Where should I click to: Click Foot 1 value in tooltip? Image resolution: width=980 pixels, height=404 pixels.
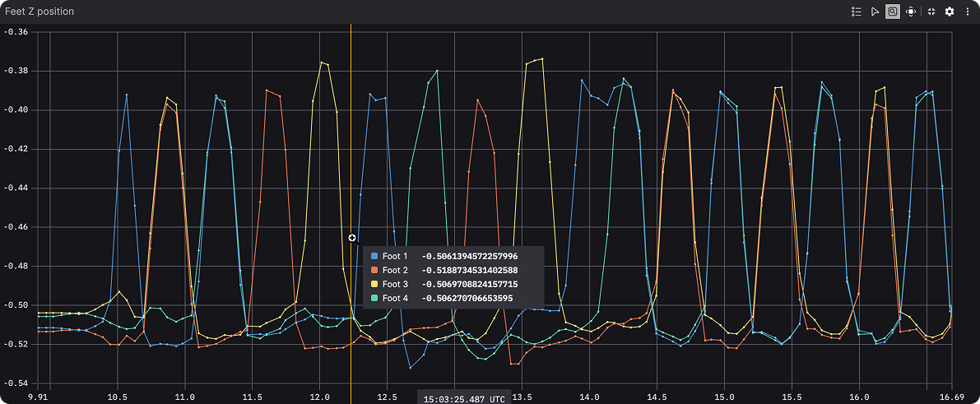470,257
